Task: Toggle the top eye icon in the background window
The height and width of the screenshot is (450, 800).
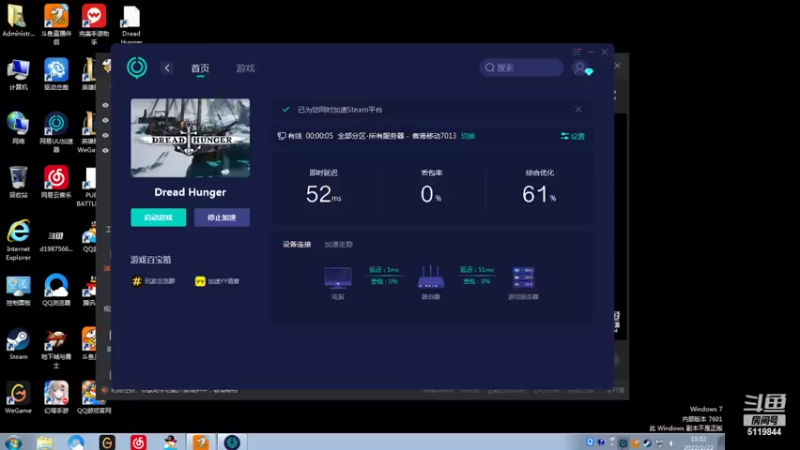Action: coord(106,105)
